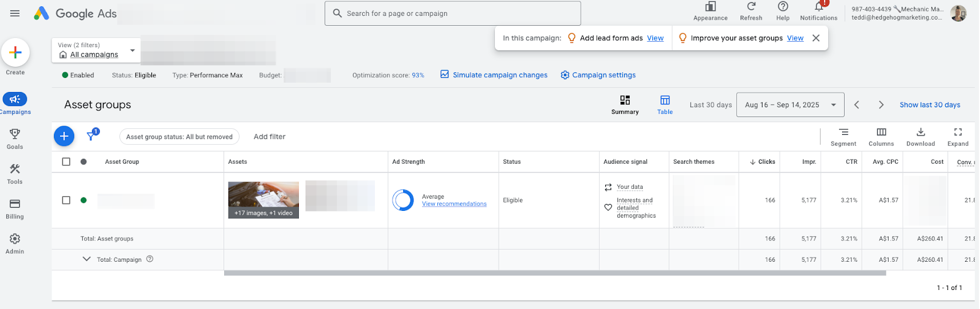Open the Appearance settings
Viewport: 980px width, 309px height.
click(710, 11)
